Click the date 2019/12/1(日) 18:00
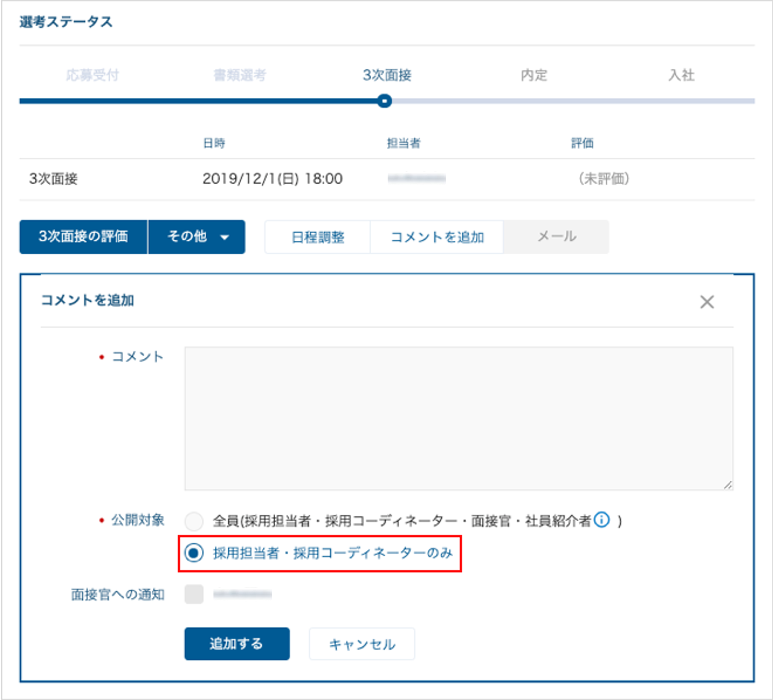Screen dimensions: 774x700 click(272, 178)
